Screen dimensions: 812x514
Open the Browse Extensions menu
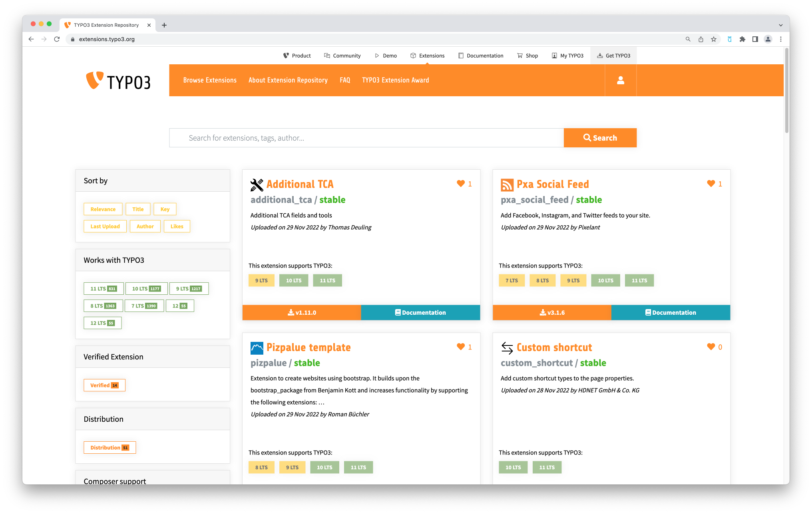(209, 80)
